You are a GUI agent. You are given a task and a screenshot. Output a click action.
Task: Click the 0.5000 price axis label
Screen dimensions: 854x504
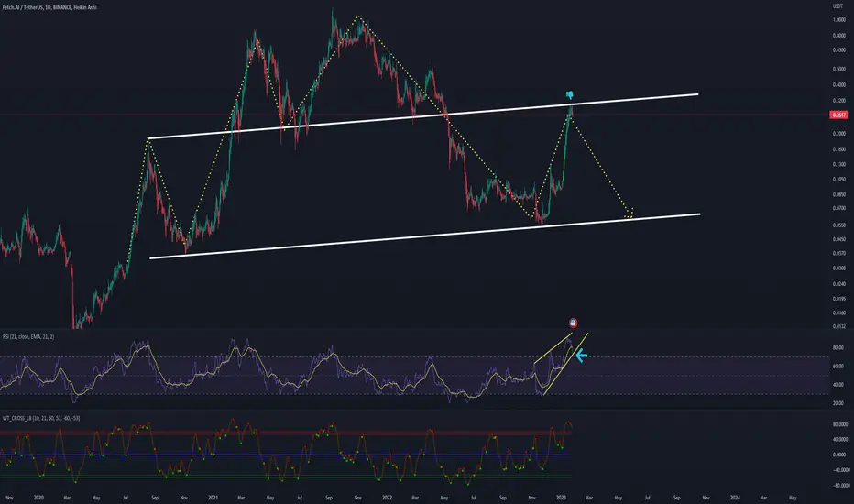[839, 70]
